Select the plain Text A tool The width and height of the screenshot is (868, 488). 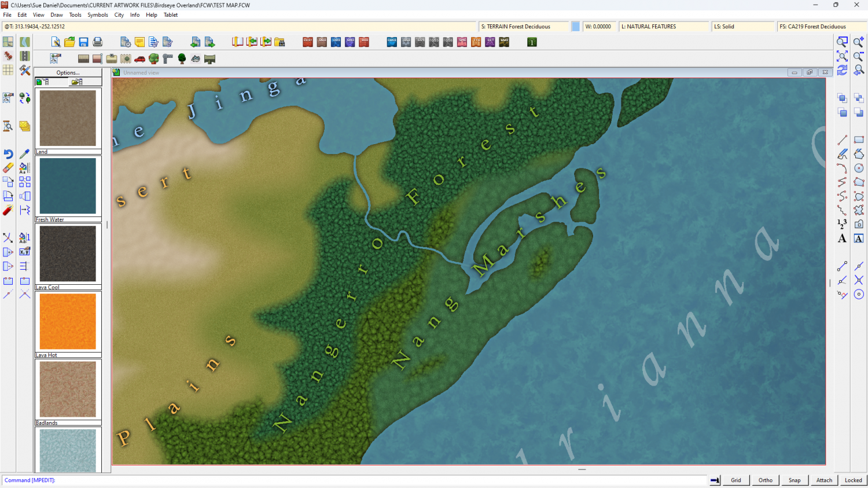[842, 239]
